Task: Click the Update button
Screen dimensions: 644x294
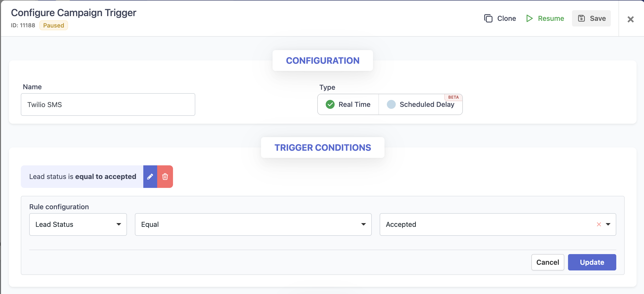Action: (592, 262)
